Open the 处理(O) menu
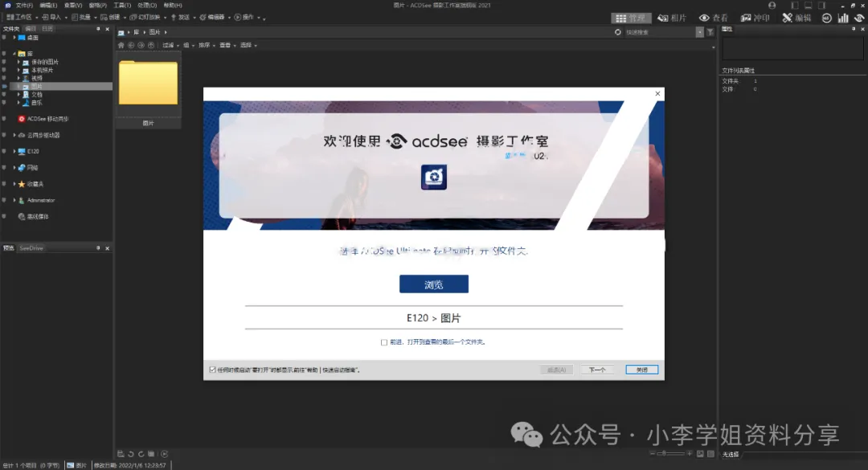The height and width of the screenshot is (470, 868). [147, 5]
